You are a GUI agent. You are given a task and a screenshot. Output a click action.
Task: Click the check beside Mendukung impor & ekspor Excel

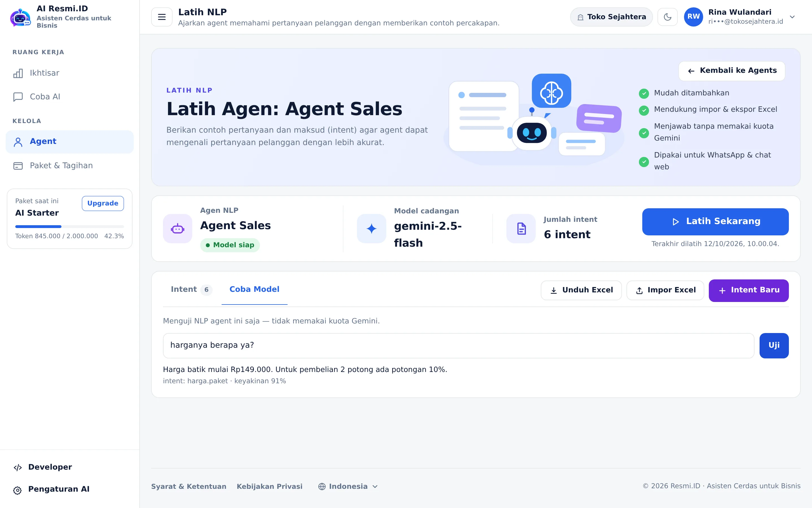(644, 110)
